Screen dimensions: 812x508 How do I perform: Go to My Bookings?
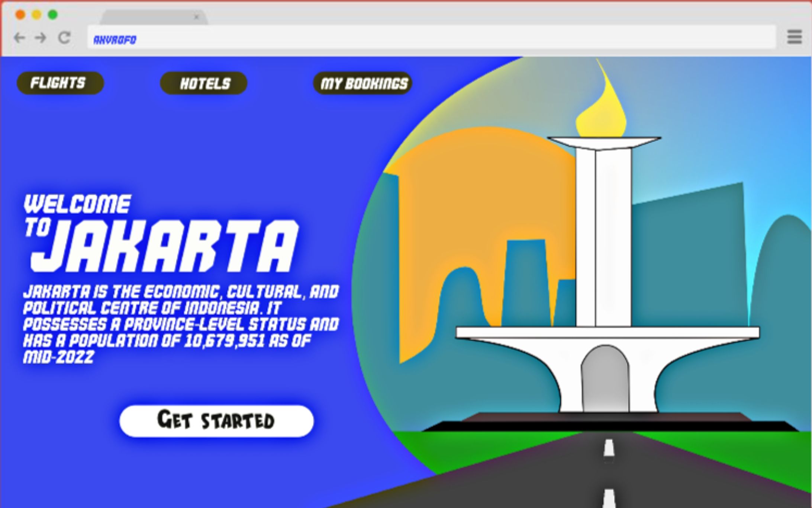coord(363,83)
